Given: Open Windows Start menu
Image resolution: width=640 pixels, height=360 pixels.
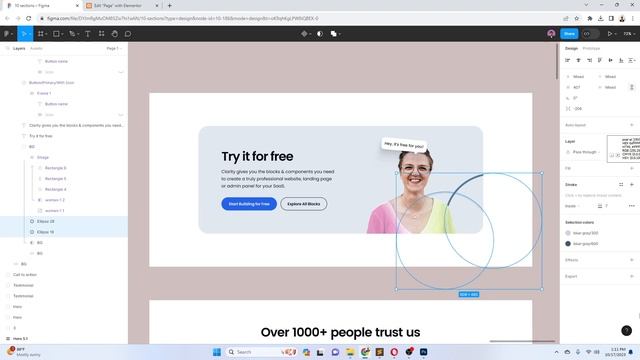Looking at the screenshot, I should point(217,352).
